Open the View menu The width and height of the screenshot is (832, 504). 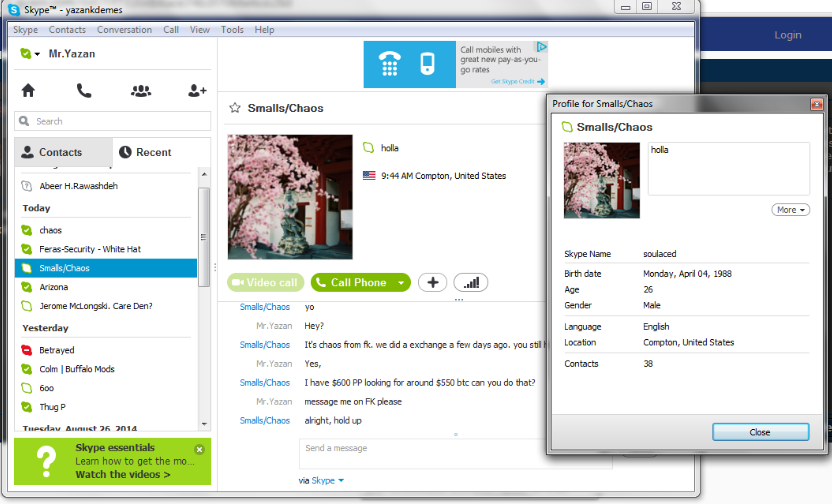pos(200,30)
